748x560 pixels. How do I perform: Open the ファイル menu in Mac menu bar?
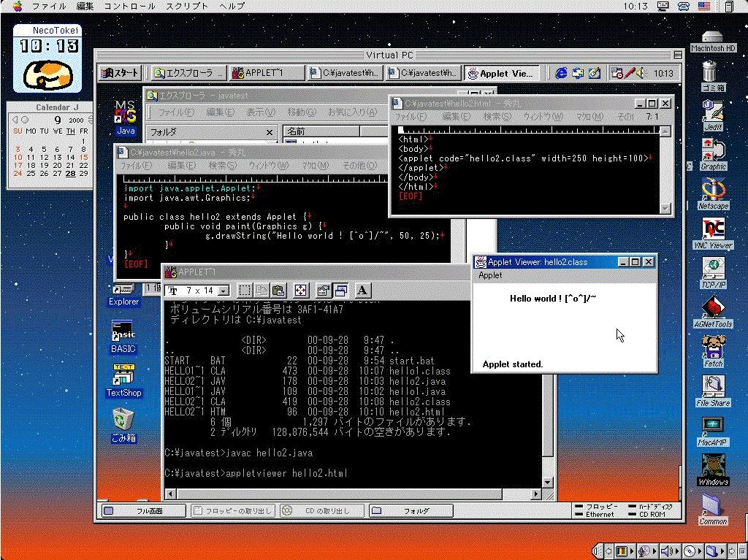(x=49, y=6)
